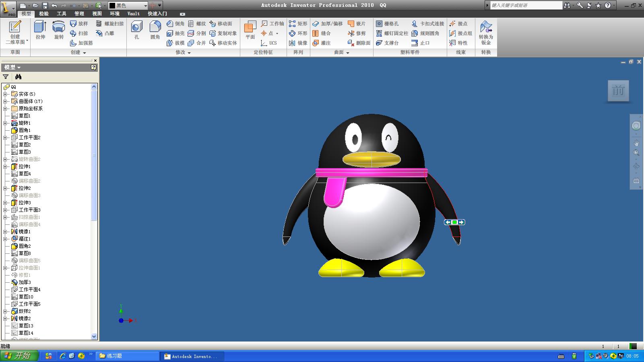Open the 点 work point dropdown arrow

pos(277,33)
